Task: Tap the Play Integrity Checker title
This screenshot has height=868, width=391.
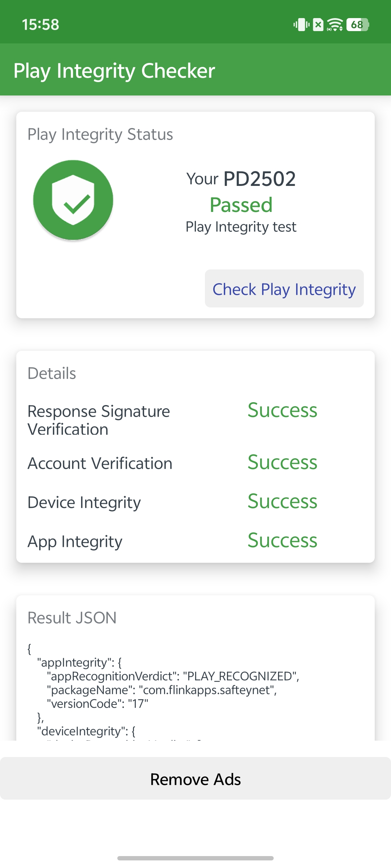Action: click(x=114, y=71)
